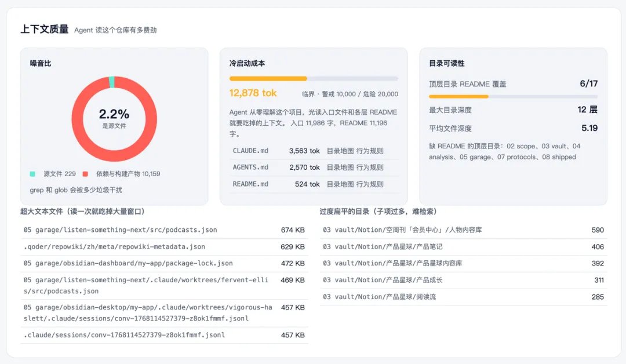This screenshot has width=626, height=364.
Task: Select the vigorous-haslett worktree jsonl row
Action: (164, 314)
